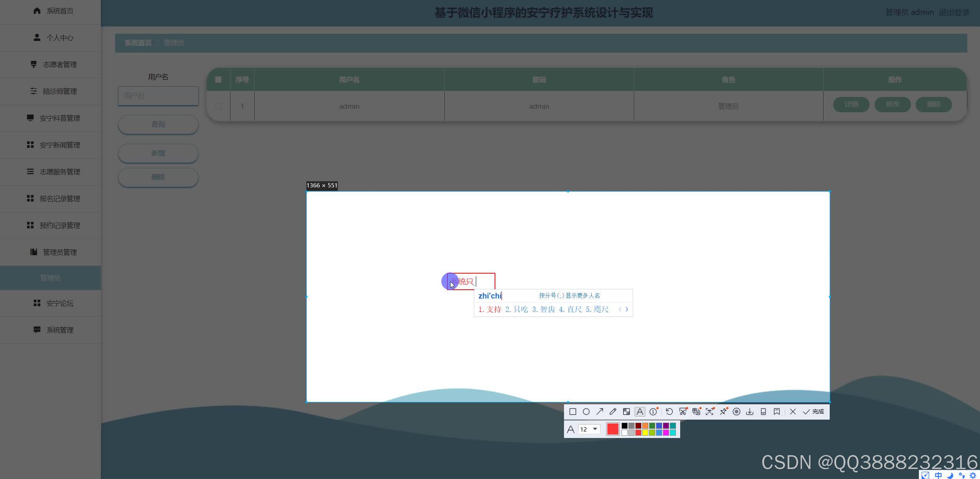The width and height of the screenshot is (980, 479).
Task: Open the font size 12 dropdown
Action: (x=595, y=429)
